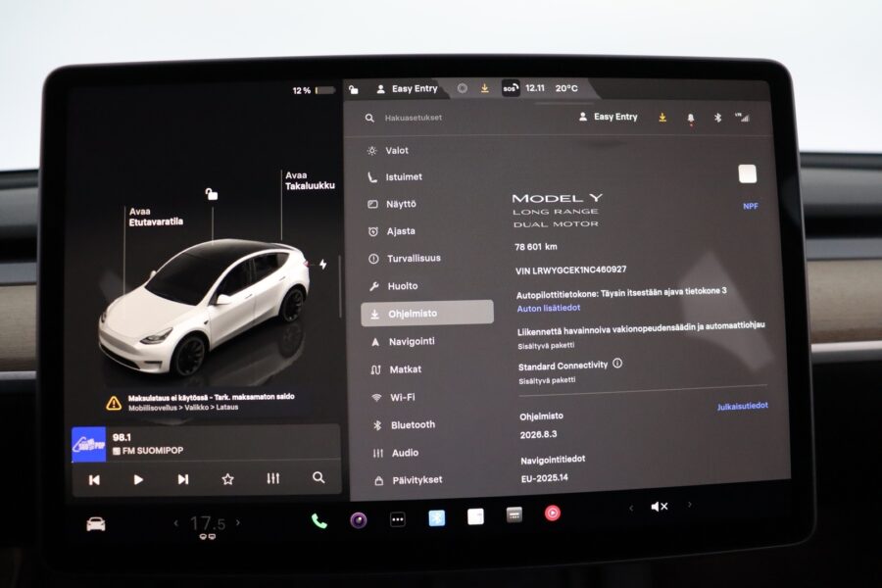Screen dimensions: 882x588
Task: Open notifications bell icon
Action: (x=691, y=119)
